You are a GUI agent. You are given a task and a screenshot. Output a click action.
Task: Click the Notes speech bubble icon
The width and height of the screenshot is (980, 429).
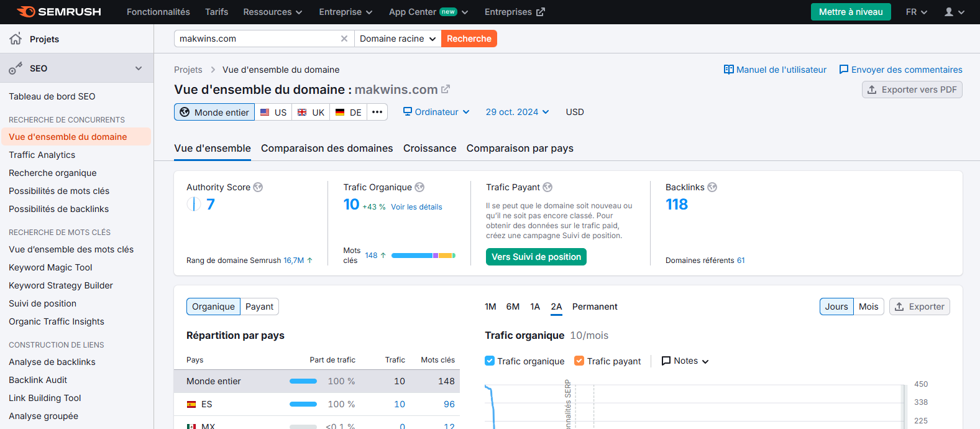pyautogui.click(x=666, y=361)
